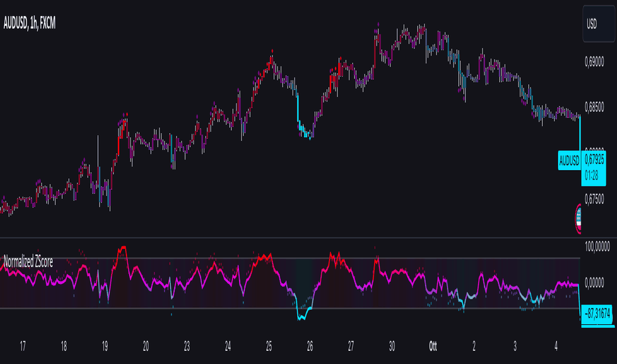Click the -87,31674 ZScore value label
Screen dimensions: 617x364
(x=597, y=314)
